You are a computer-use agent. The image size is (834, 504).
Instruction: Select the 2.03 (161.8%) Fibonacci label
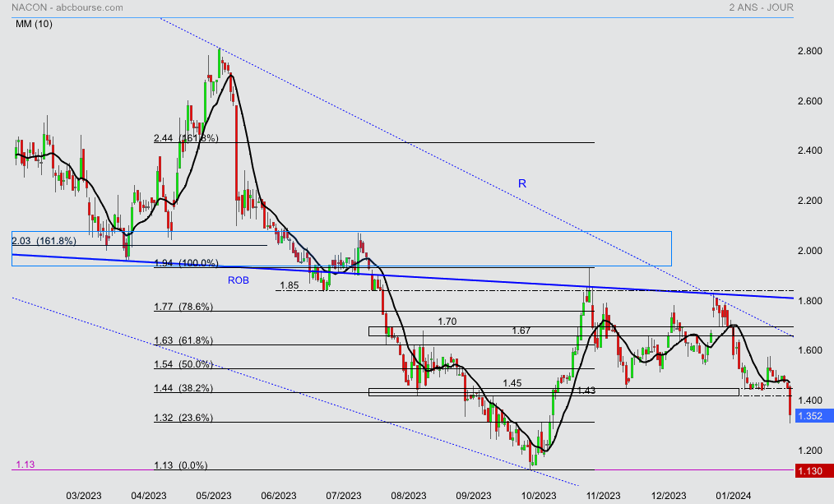(44, 241)
